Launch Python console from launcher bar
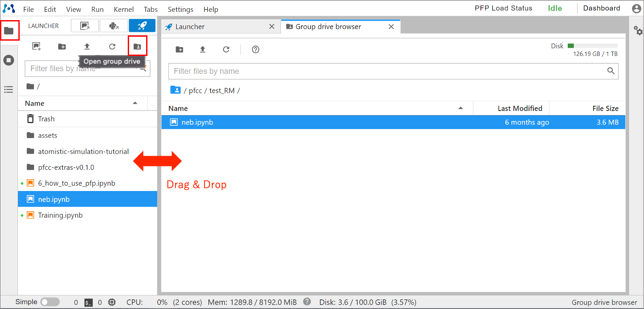This screenshot has height=309, width=644. 114,26
